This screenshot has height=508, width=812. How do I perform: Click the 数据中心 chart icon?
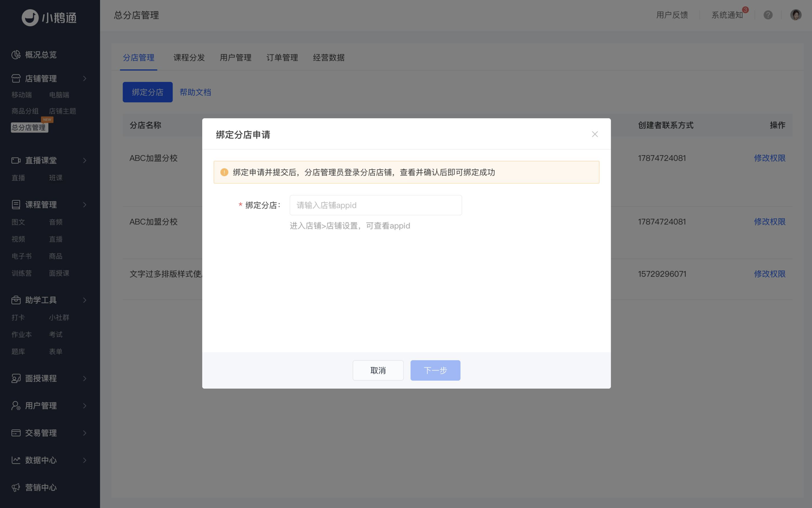coord(16,460)
